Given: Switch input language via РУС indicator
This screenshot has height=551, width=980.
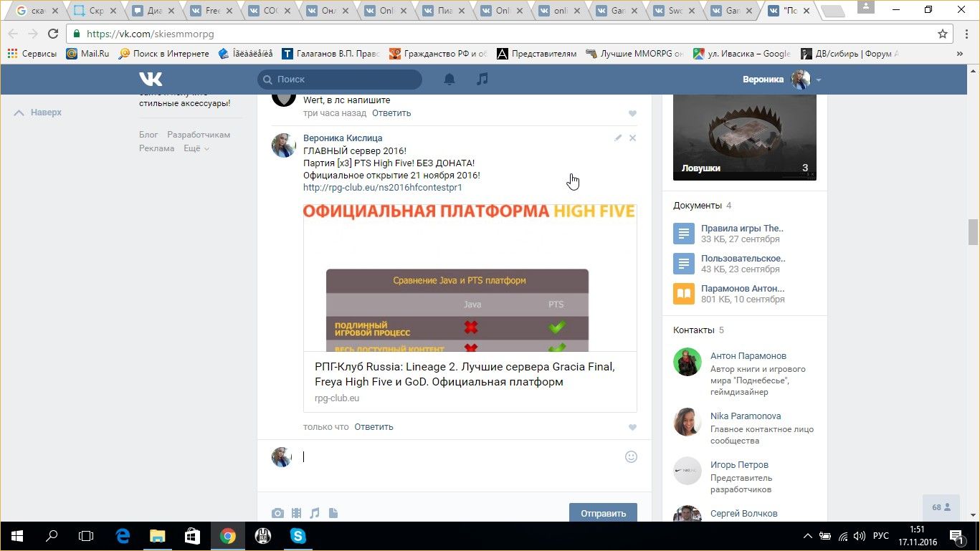Looking at the screenshot, I should 880,536.
